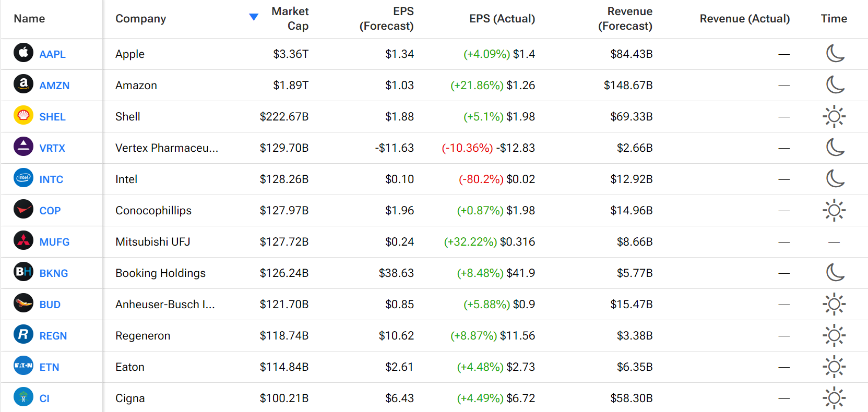
Task: Select the company name Apple
Action: tap(130, 54)
